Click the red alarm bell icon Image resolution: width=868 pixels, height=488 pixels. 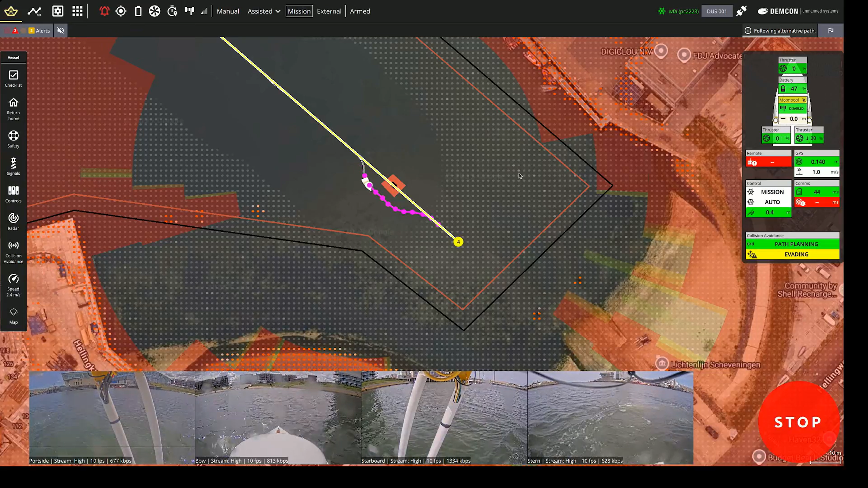coord(104,11)
